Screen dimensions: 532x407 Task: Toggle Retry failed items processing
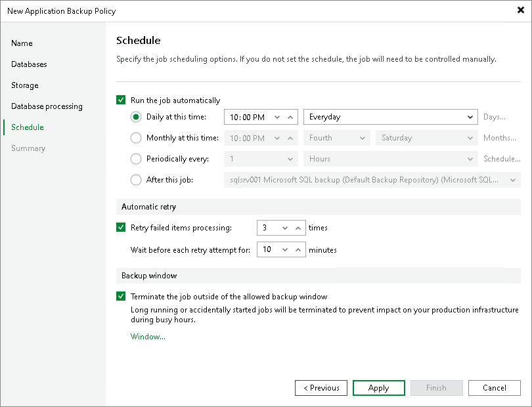click(121, 228)
